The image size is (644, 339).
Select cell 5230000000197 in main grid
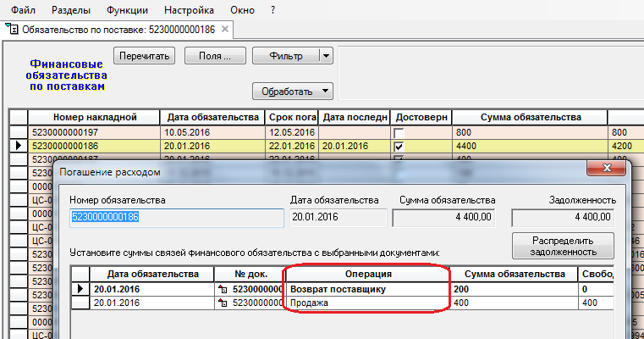coord(94,132)
